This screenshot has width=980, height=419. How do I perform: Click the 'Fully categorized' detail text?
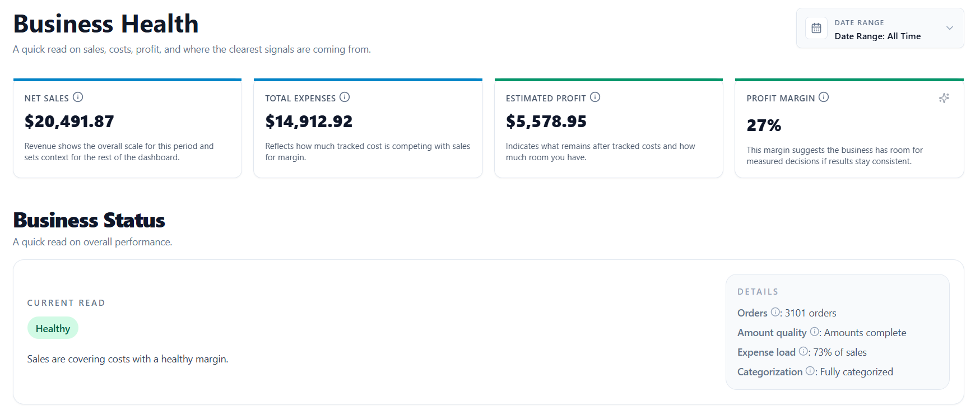click(x=856, y=372)
